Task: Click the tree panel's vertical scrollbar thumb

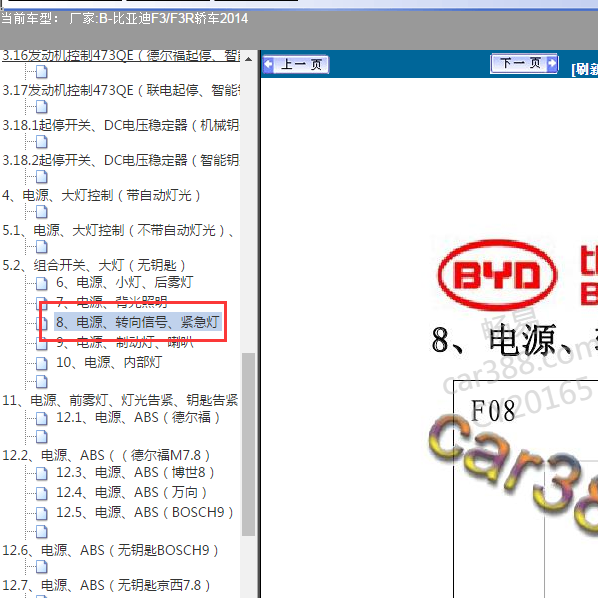Action: click(x=248, y=444)
